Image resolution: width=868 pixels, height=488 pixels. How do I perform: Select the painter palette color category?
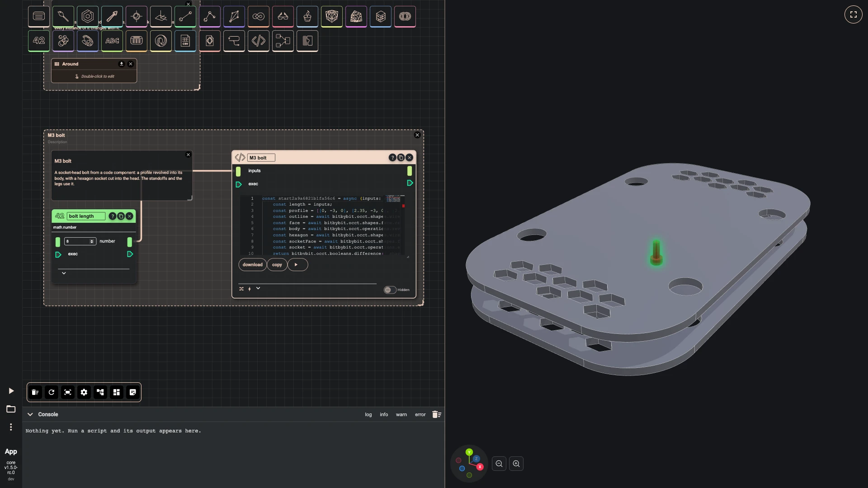click(x=88, y=41)
